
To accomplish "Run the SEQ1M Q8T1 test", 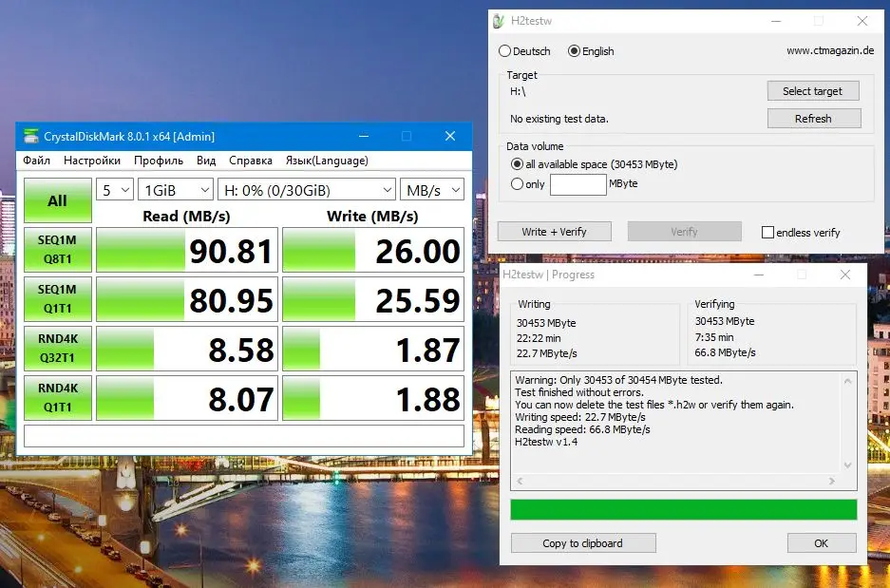I will click(57, 250).
